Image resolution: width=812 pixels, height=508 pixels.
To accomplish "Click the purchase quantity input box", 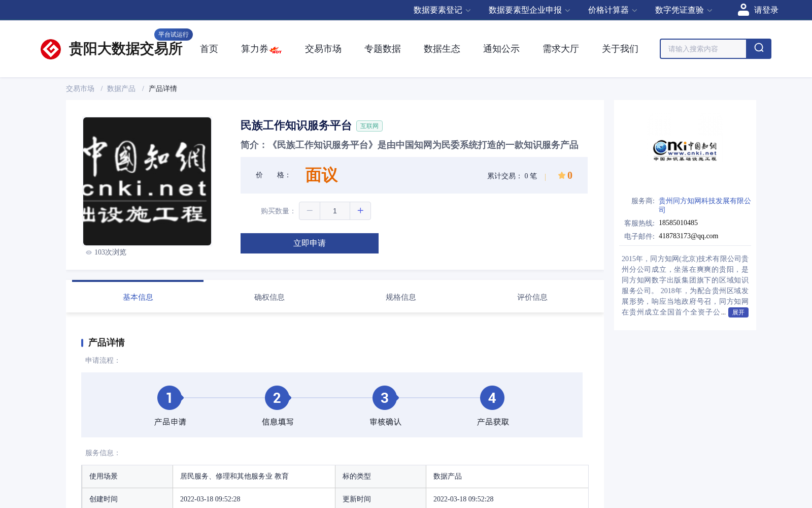I will [335, 211].
